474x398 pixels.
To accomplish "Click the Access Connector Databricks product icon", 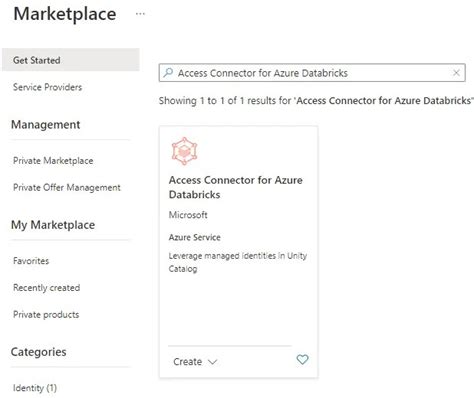I will (184, 151).
